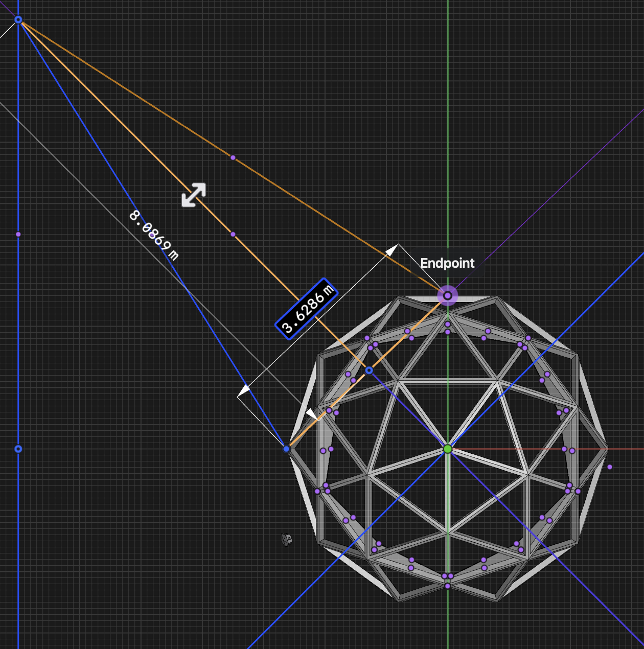Select the blue endpoint at the dome's left vertex
Viewport: 644px width, 649px height.
[x=287, y=449]
